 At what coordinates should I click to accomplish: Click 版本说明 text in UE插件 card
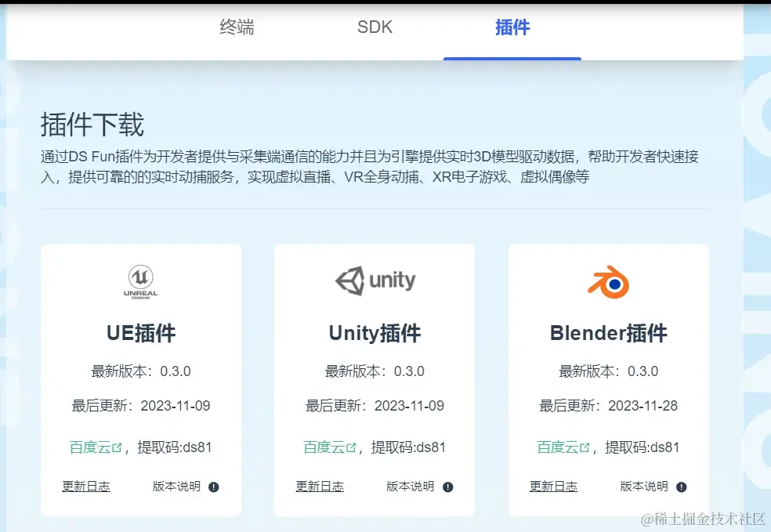click(x=176, y=487)
